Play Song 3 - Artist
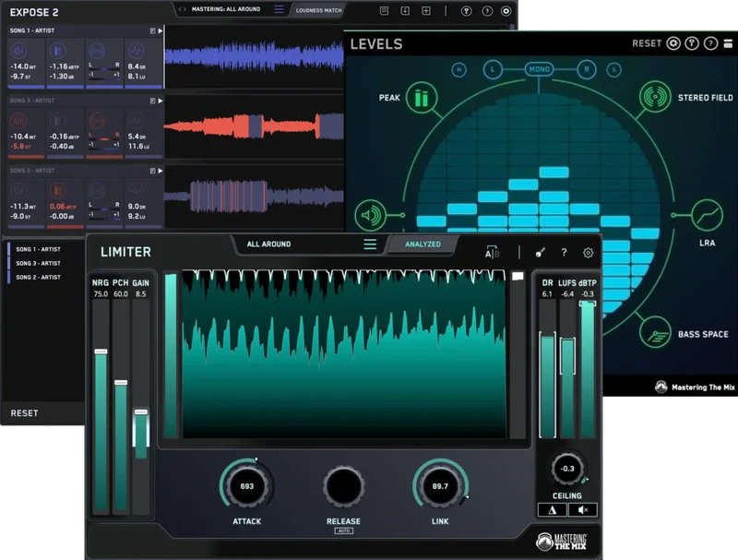The height and width of the screenshot is (560, 738). click(160, 101)
